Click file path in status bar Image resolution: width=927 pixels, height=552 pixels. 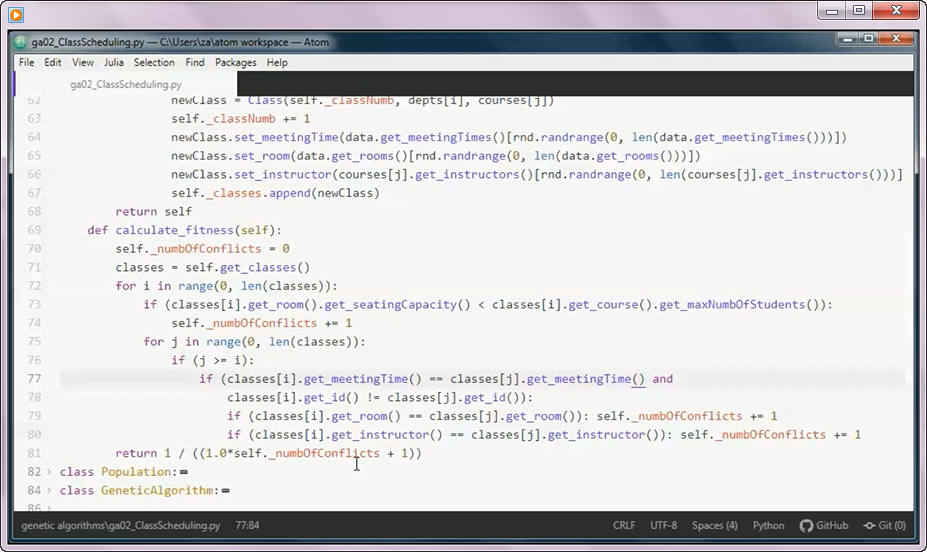[x=121, y=525]
